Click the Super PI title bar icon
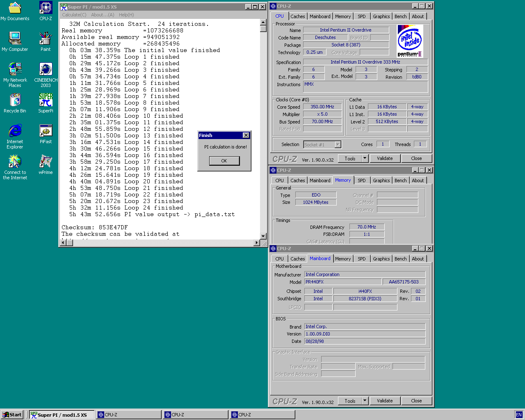Screen dimensions: 525x420 (64, 7)
